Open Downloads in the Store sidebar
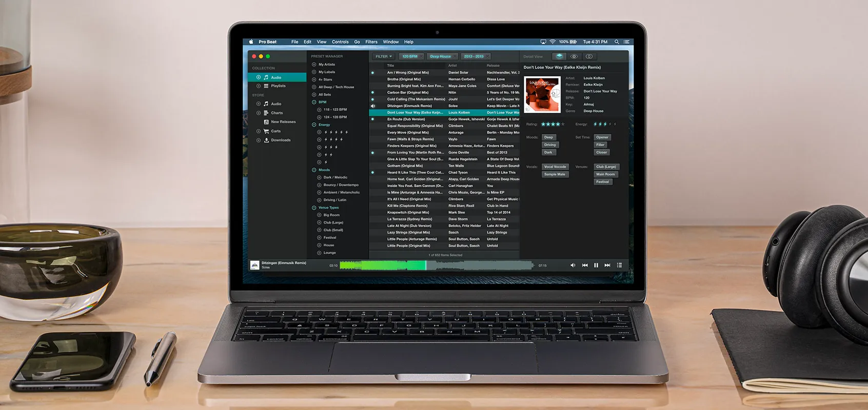 point(280,140)
